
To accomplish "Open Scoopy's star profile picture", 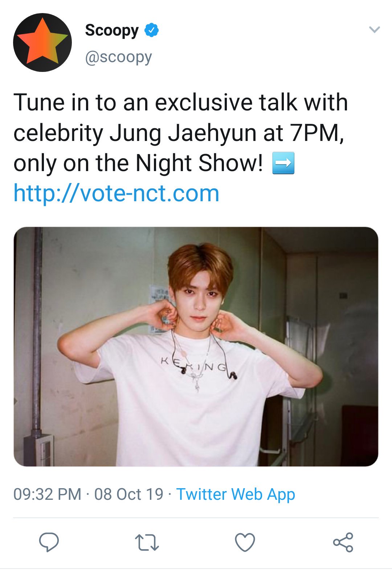I will (x=42, y=42).
